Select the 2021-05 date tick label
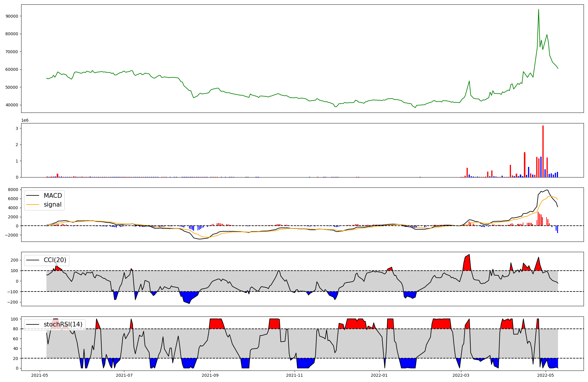Viewport: 588px width, 382px height. tap(39, 375)
